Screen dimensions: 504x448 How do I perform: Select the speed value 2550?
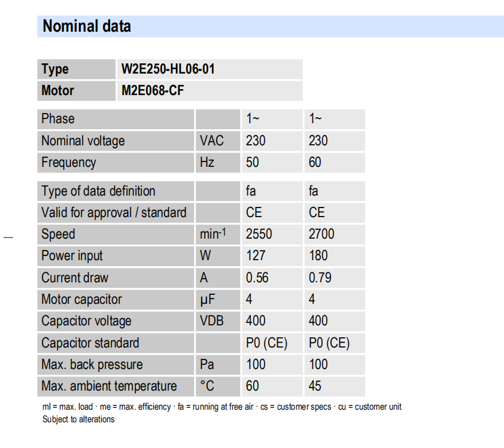(x=259, y=234)
